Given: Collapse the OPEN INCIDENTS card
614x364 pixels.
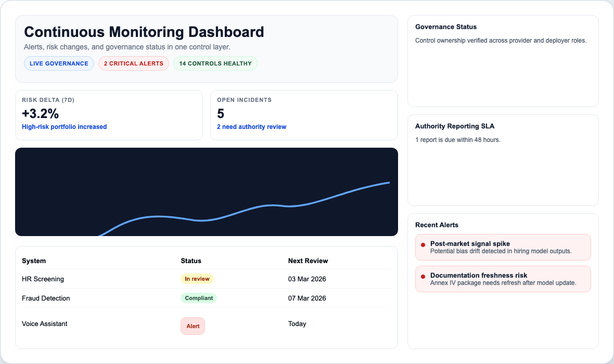Looking at the screenshot, I should (x=304, y=115).
